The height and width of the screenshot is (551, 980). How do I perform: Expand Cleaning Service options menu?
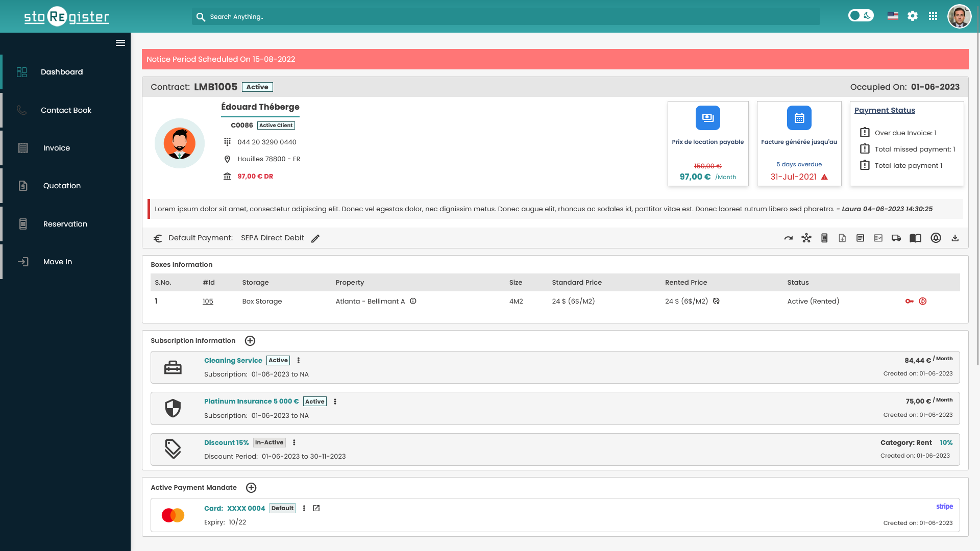click(299, 360)
